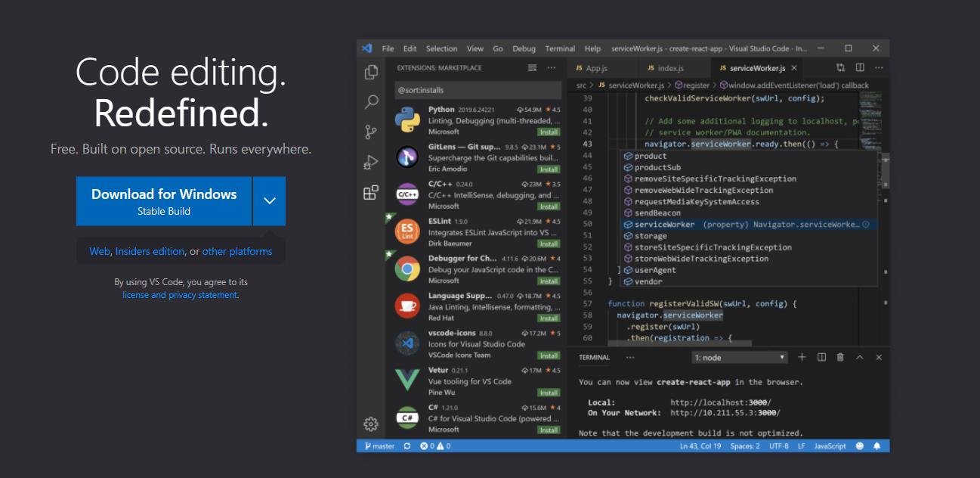Maximize terminal panel with the up chevron
Screen dimensions: 980x478
860,357
